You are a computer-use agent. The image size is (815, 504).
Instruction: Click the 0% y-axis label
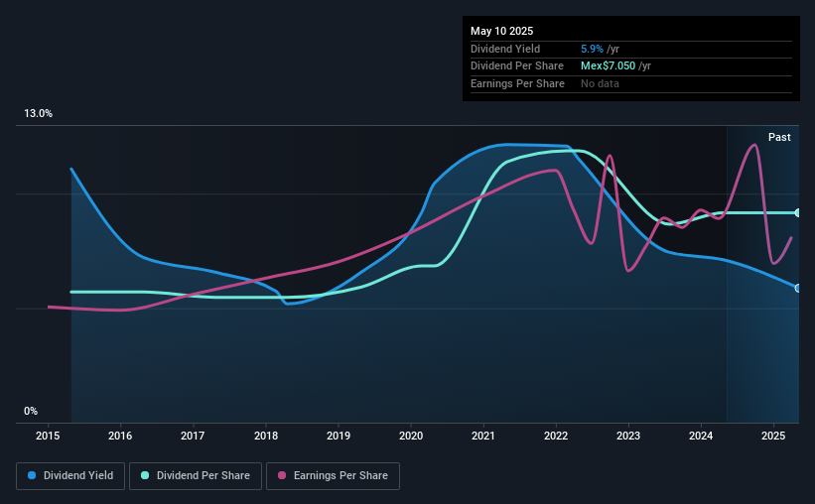coord(31,411)
